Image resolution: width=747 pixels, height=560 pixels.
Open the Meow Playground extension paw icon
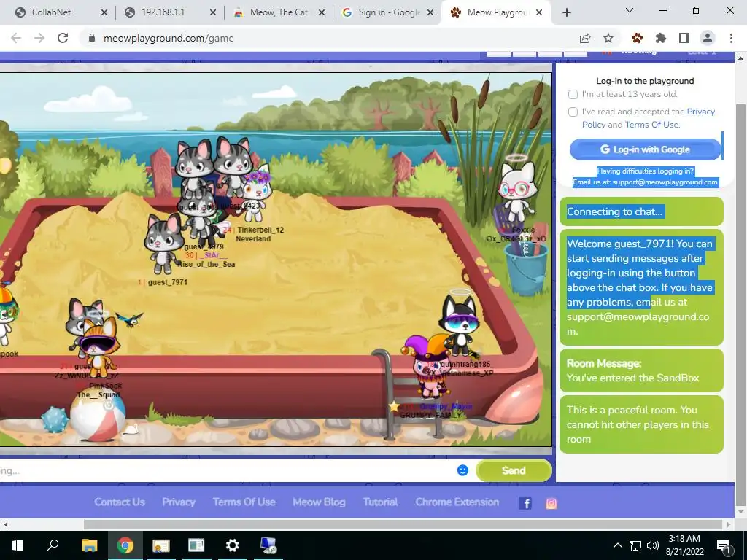(x=637, y=38)
